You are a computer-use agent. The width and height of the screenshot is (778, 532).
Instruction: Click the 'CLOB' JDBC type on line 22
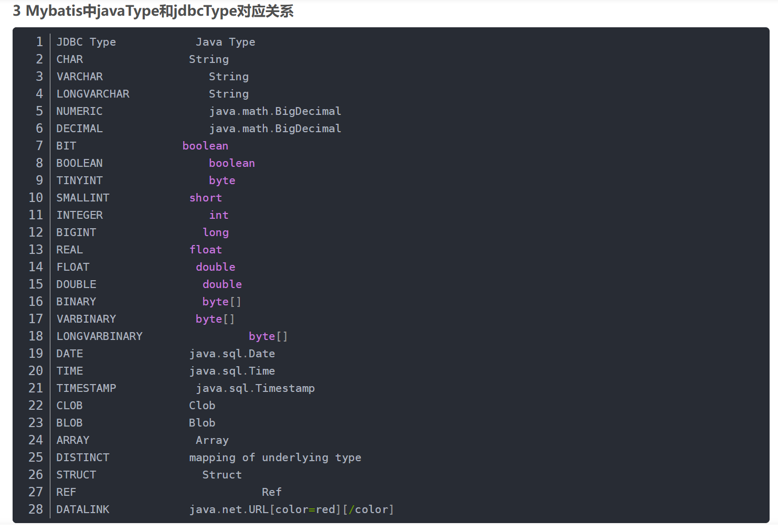pyautogui.click(x=70, y=406)
